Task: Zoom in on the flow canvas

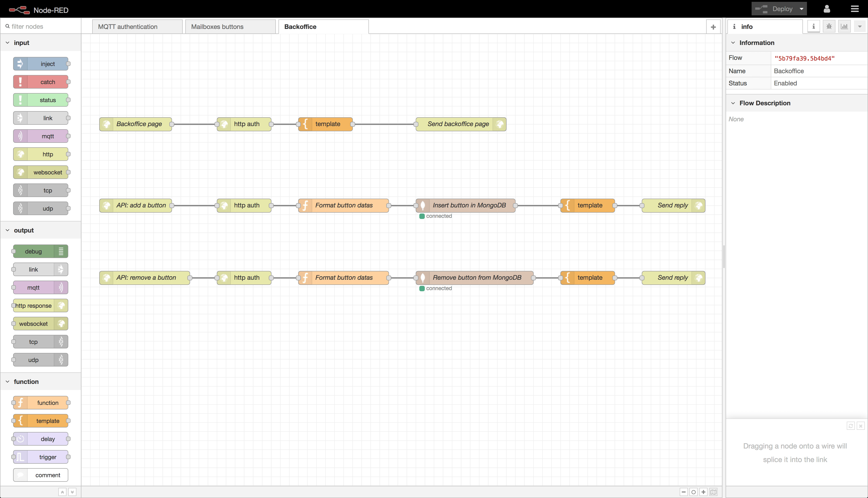Action: pyautogui.click(x=703, y=492)
